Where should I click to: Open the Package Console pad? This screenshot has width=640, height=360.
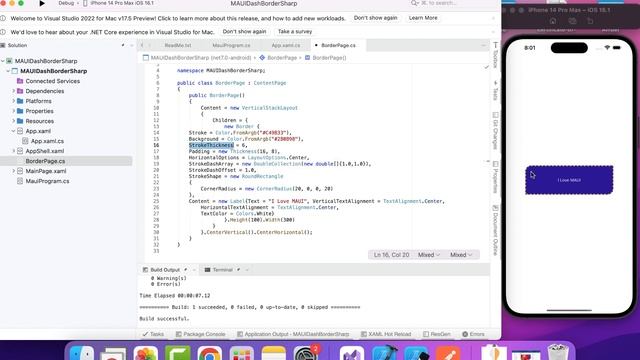tap(200, 334)
